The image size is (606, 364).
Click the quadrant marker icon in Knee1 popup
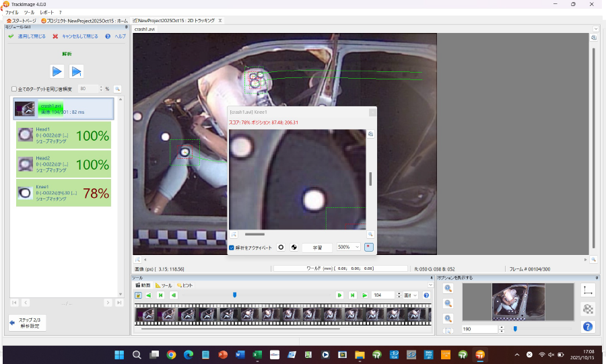294,248
